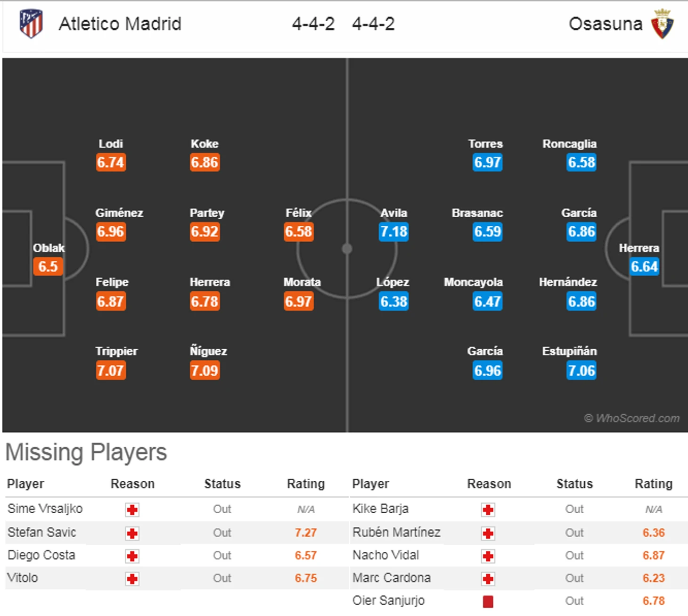This screenshot has height=616, width=688.
Task: Click Stefan Savic's injury cross icon
Action: [x=132, y=533]
